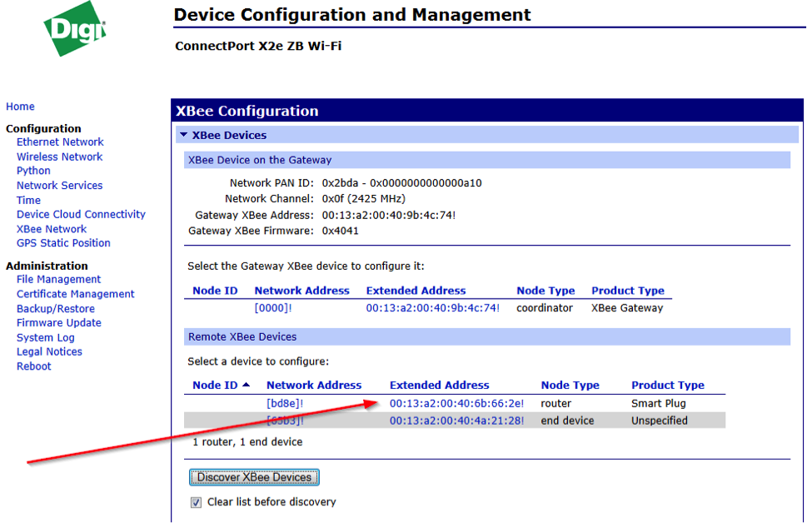The height and width of the screenshot is (523, 812).
Task: Open GPS Static Position page
Action: tap(63, 243)
